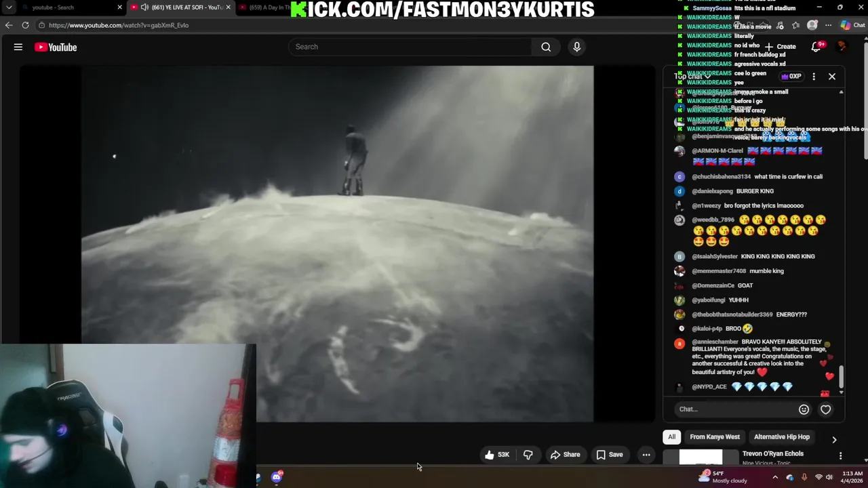Open the Discord taskbar icon

point(277,477)
